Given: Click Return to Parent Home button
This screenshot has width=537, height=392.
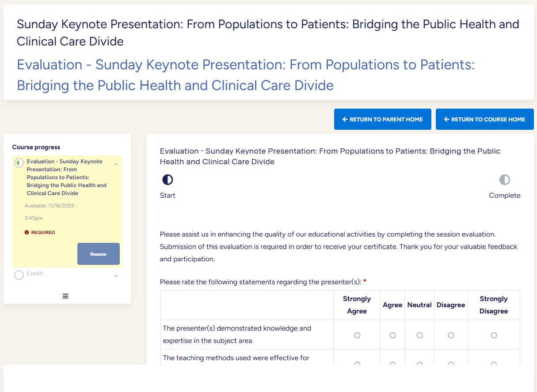Looking at the screenshot, I should [382, 119].
